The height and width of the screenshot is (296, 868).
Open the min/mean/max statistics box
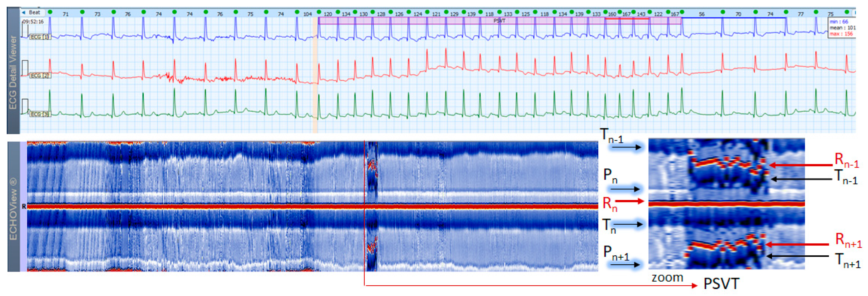coord(841,28)
